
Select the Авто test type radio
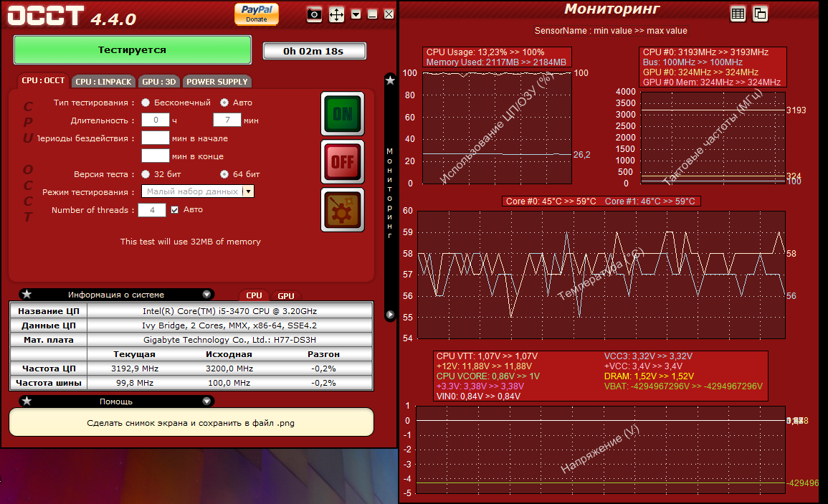224,103
